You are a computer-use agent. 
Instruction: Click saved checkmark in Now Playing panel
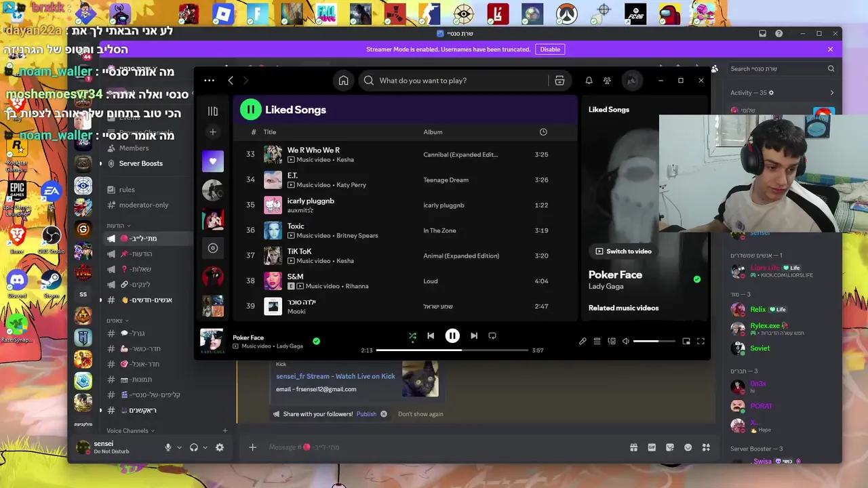coord(697,279)
